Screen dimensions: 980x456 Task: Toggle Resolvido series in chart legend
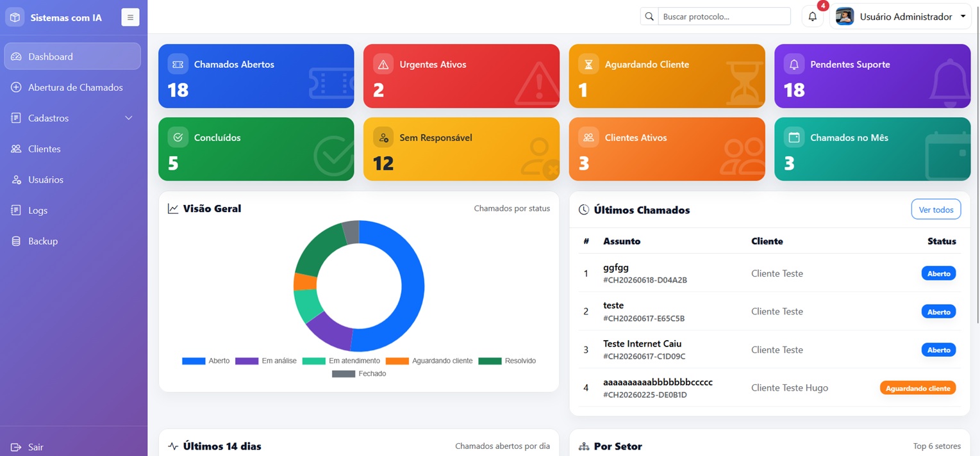click(507, 361)
